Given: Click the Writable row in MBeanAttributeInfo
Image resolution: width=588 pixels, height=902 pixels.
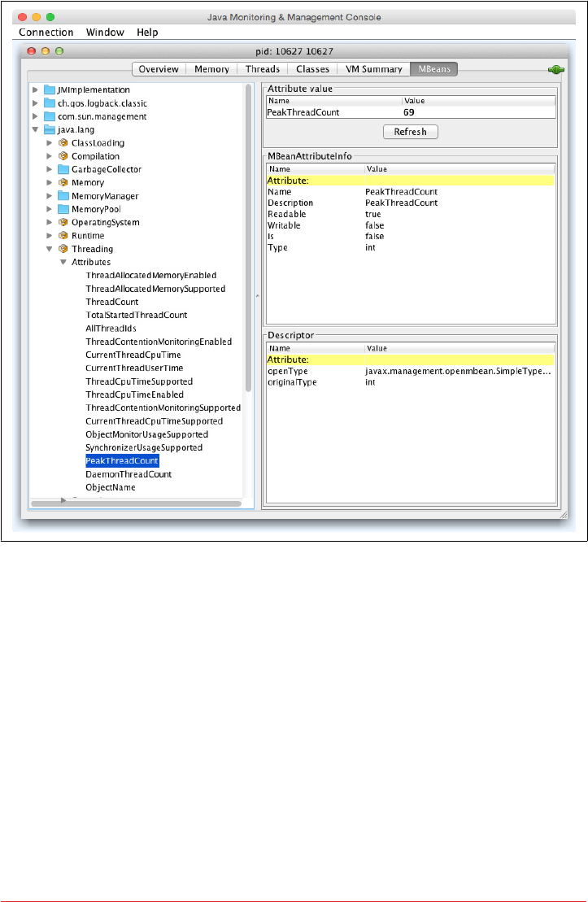Looking at the screenshot, I should pos(411,225).
